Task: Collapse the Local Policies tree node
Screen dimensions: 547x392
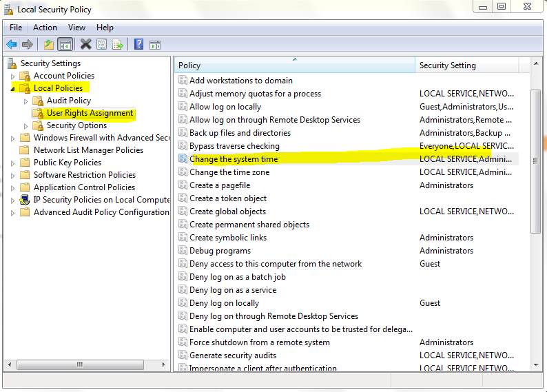Action: coord(13,89)
